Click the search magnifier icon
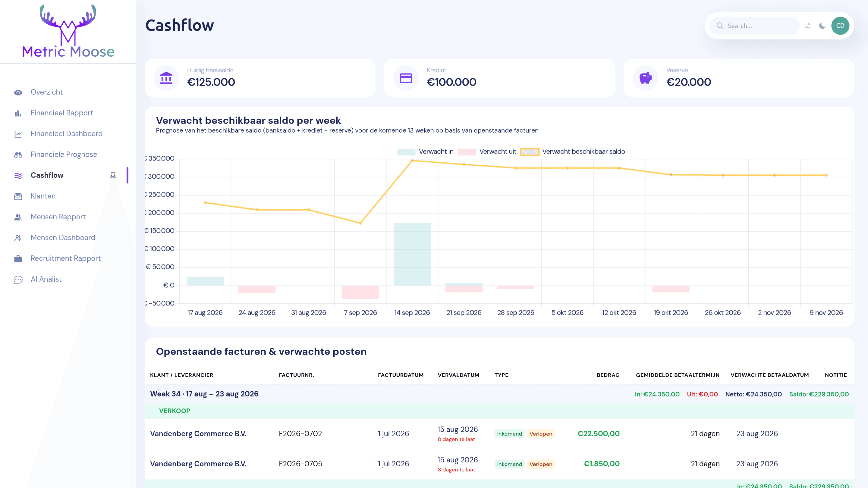This screenshot has width=868, height=488. 720,26
